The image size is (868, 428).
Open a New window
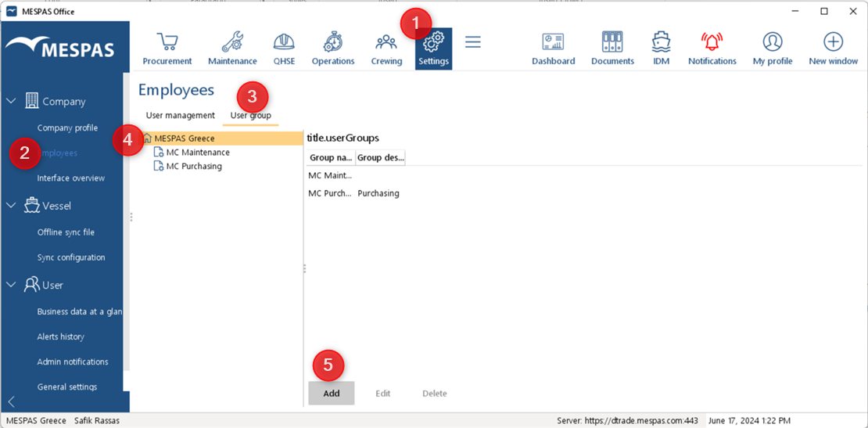pos(833,49)
